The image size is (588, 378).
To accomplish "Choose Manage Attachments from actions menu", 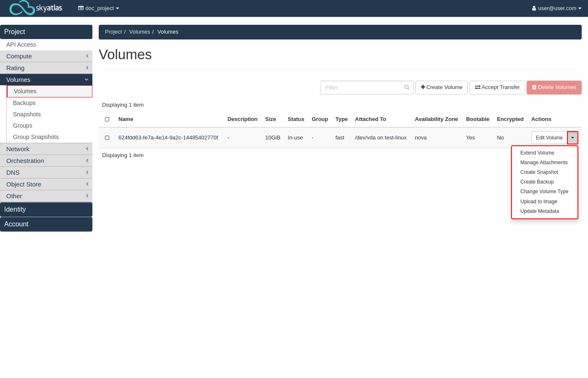I will [x=545, y=163].
